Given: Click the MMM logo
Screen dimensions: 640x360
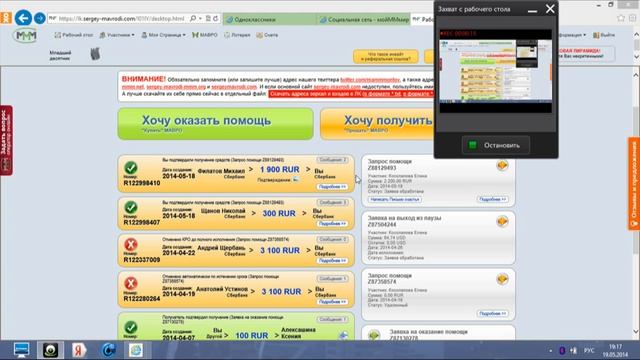Looking at the screenshot, I should pos(25,36).
